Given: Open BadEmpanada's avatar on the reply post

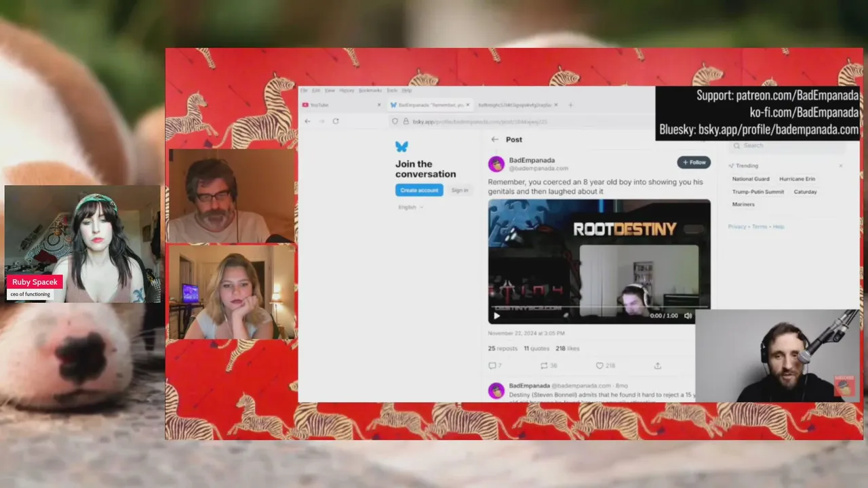Looking at the screenshot, I should [496, 390].
